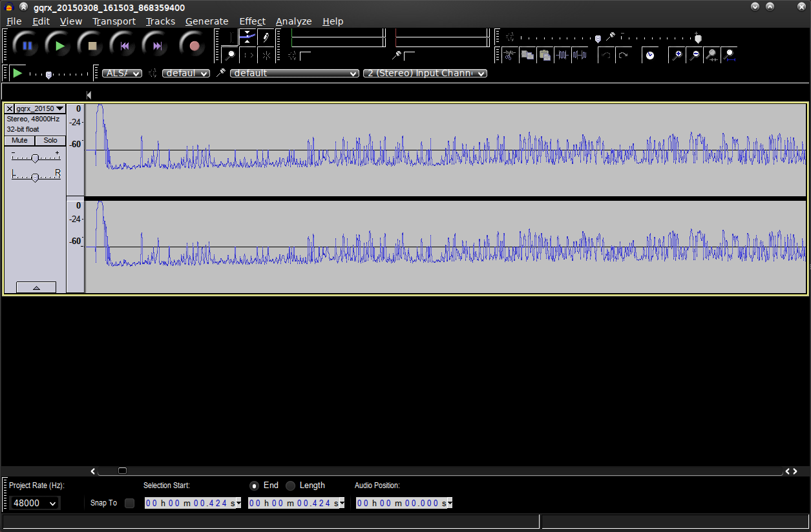Click the Redo arrow icon
The height and width of the screenshot is (532, 811).
coord(623,55)
